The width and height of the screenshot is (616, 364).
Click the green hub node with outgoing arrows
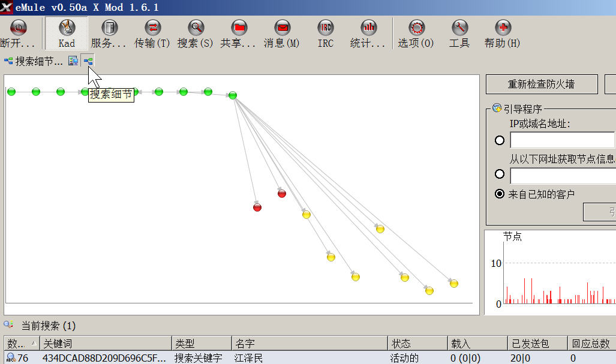coord(233,95)
